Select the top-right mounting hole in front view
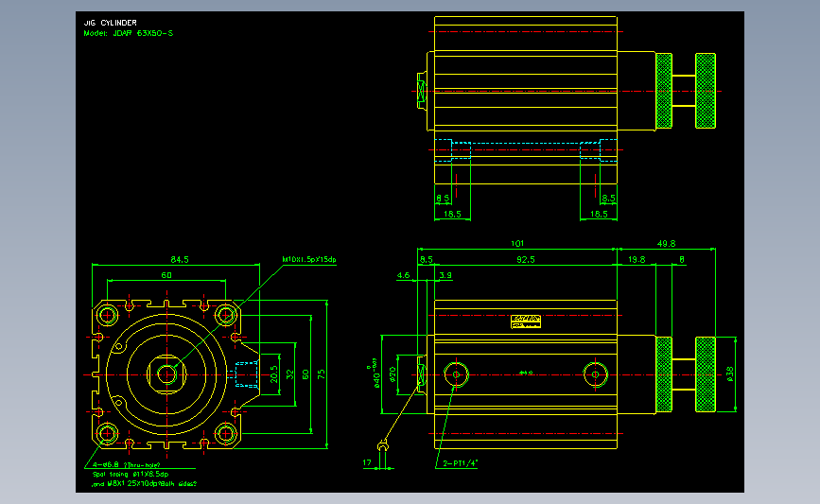 click(226, 315)
